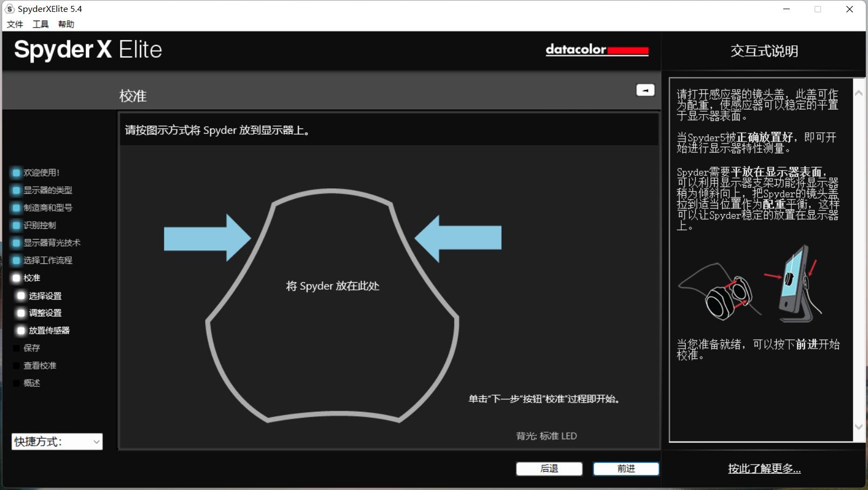Expand the 快捷方式 dropdown
This screenshot has height=490, width=868.
(x=57, y=441)
